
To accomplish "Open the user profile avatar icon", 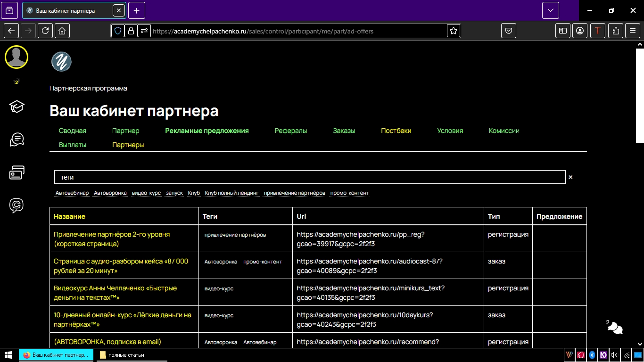I will tap(17, 57).
